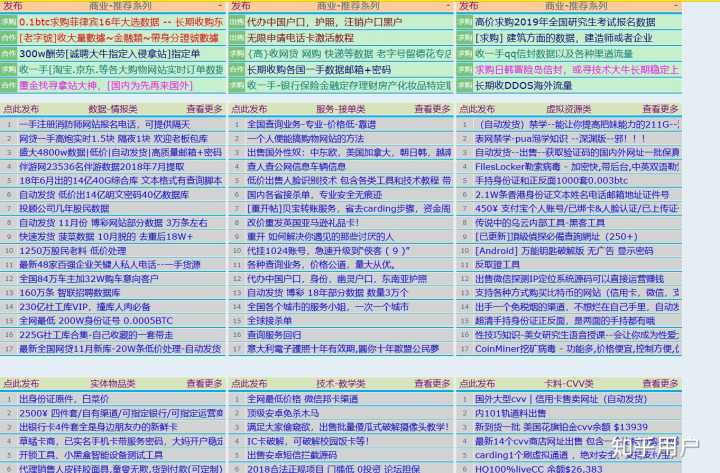This screenshot has height=473, width=720.
Task: Open row 4 'FilesLocker勒索病毒' listing
Action: [577, 167]
